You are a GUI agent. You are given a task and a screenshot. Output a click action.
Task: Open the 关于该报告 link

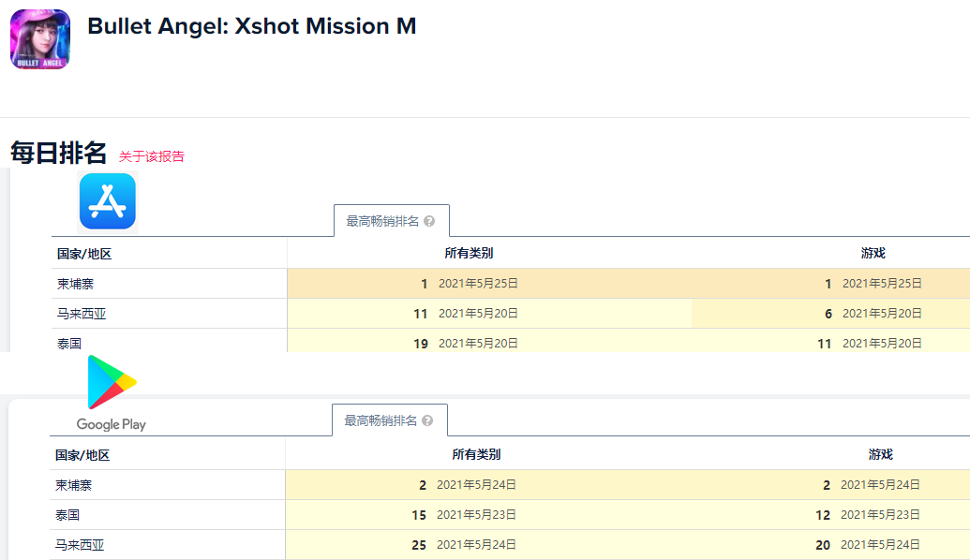click(152, 156)
